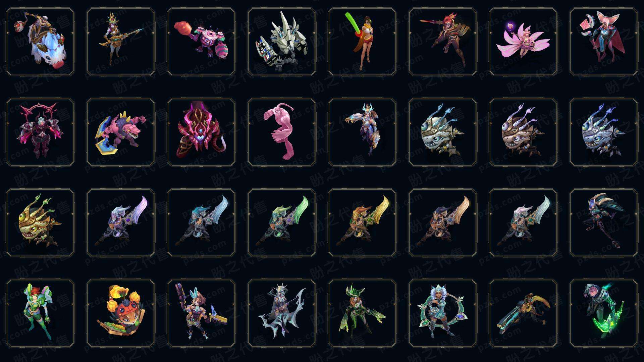Select the big-eared character holding pink cards
644x362 pixels.
604,42
